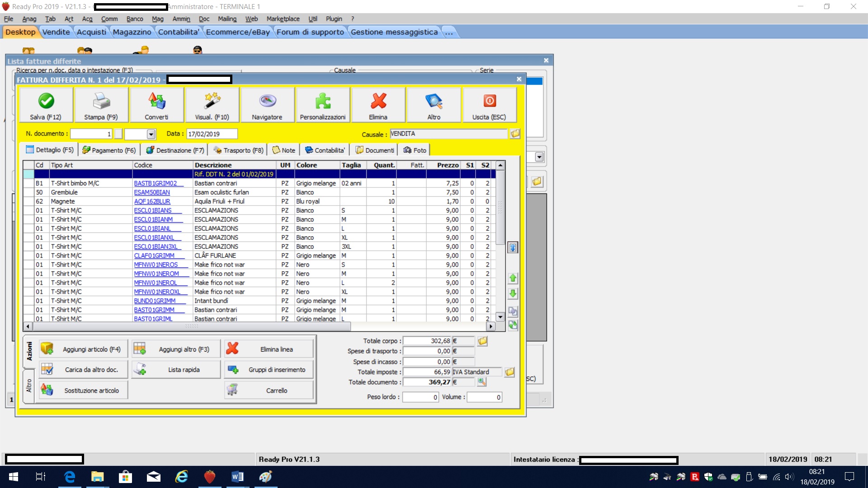Click Uscita (ESC) exit button
The width and height of the screenshot is (868, 488).
(x=489, y=105)
